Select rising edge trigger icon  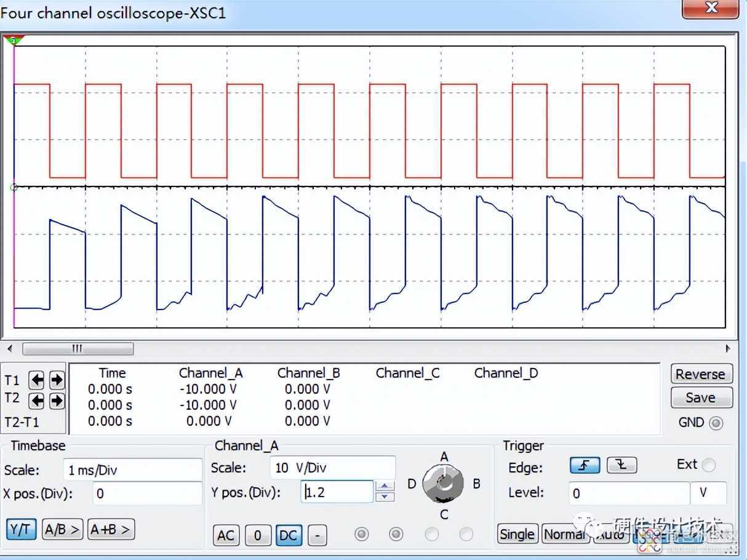coord(585,466)
